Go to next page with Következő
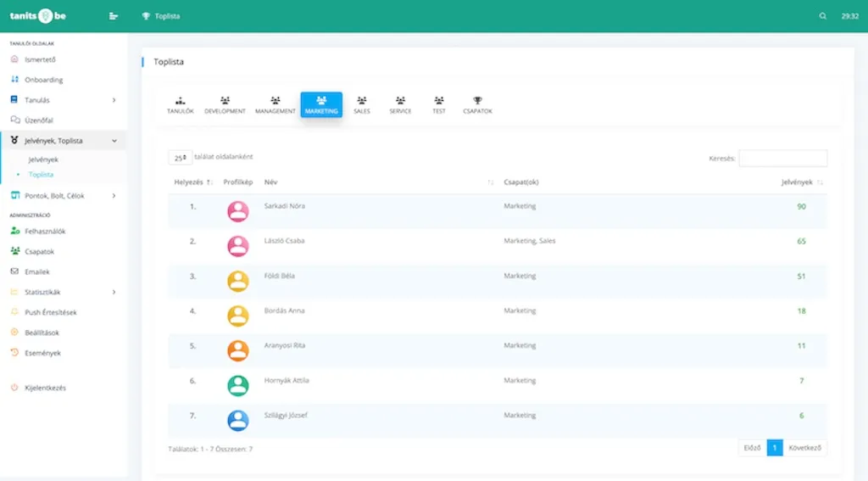 (x=804, y=448)
